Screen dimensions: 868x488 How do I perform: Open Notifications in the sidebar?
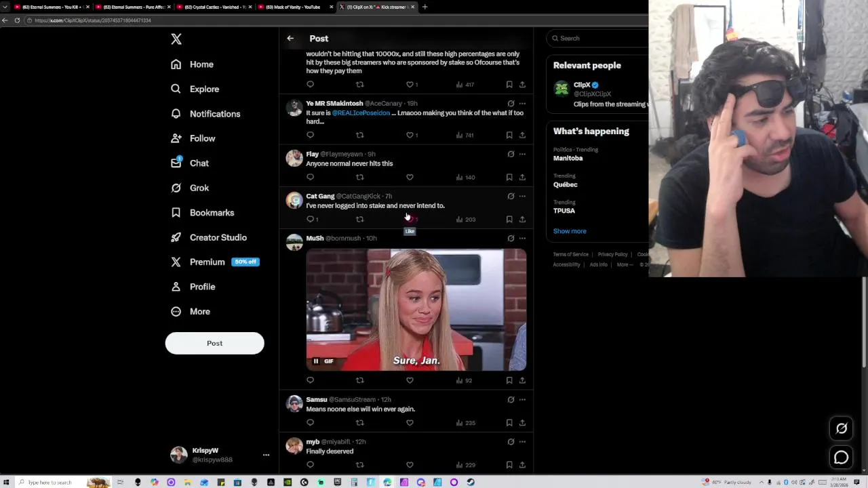pyautogui.click(x=205, y=114)
